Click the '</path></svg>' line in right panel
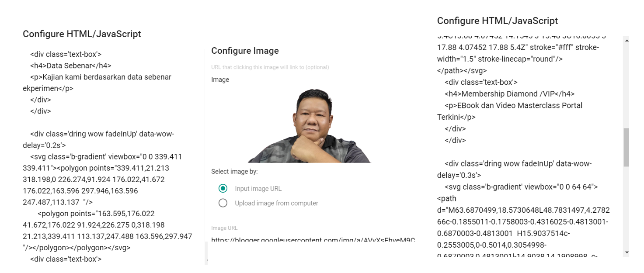The width and height of the screenshot is (644, 273). (x=462, y=70)
